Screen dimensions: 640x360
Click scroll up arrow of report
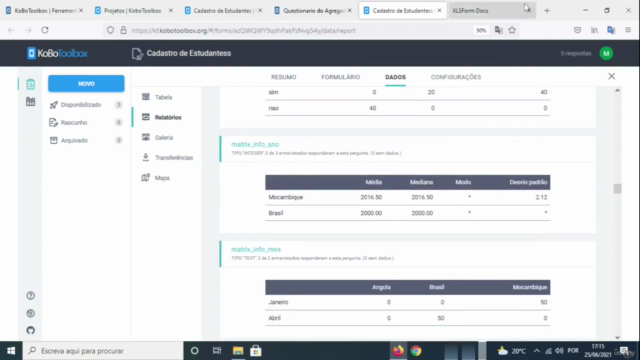point(617,91)
